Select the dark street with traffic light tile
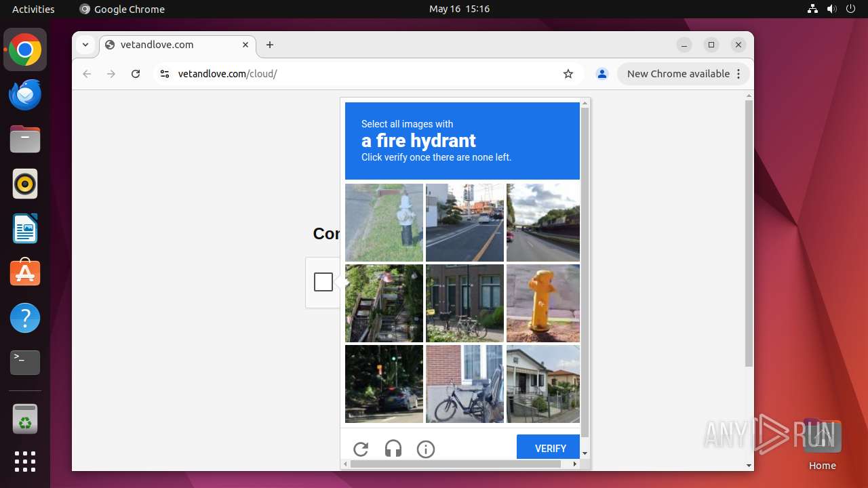 coord(384,384)
